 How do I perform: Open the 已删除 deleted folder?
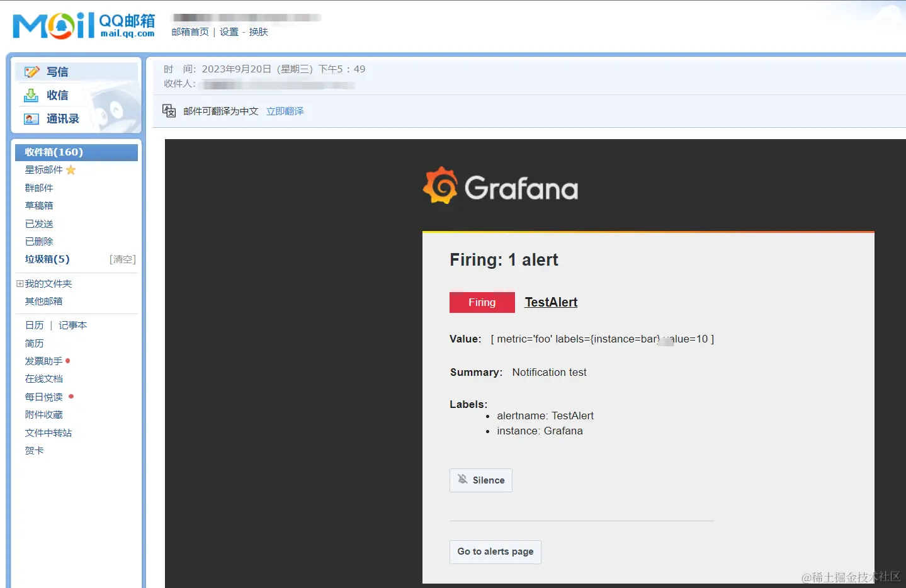pyautogui.click(x=39, y=241)
